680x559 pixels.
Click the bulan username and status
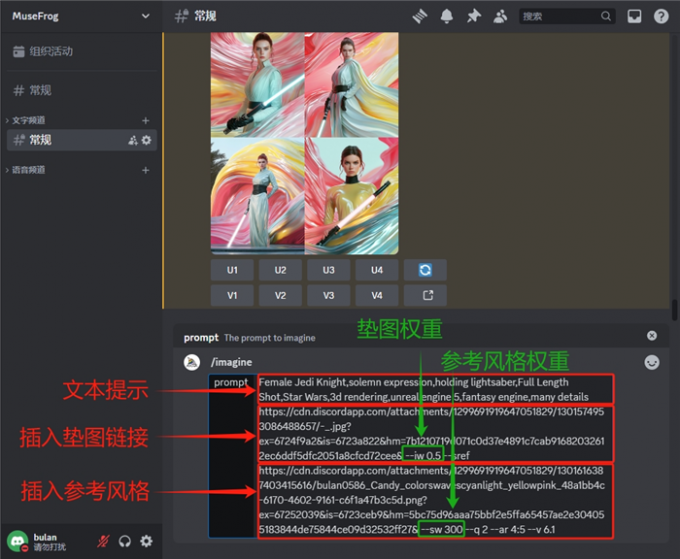click(49, 542)
